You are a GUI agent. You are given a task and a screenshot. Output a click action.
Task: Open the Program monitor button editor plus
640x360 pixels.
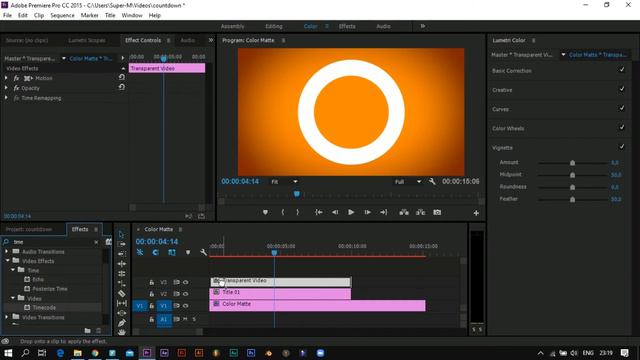tap(476, 213)
